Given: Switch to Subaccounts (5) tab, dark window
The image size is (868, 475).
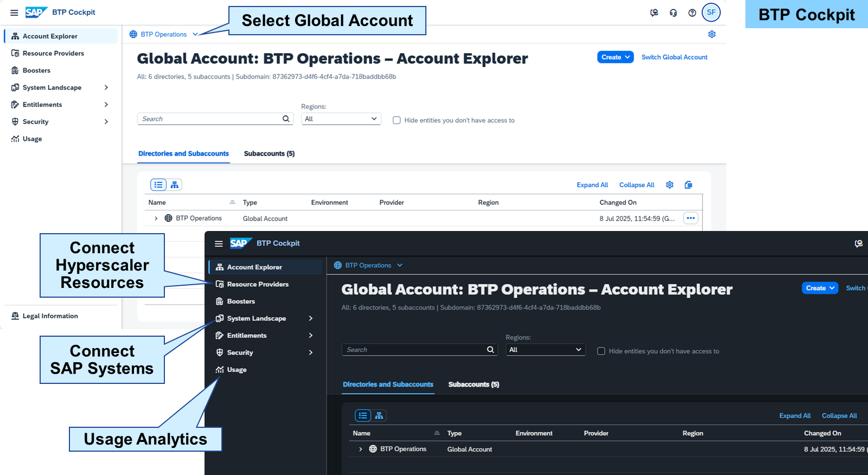Looking at the screenshot, I should pyautogui.click(x=474, y=384).
